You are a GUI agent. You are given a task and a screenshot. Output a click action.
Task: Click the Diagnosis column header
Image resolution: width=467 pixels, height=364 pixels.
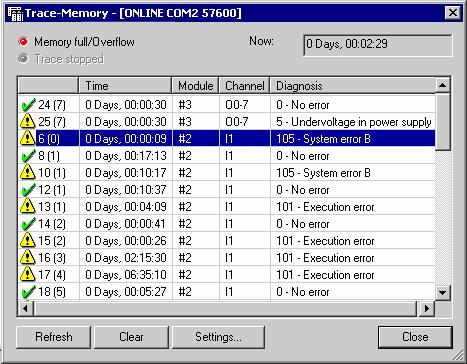[x=353, y=86]
